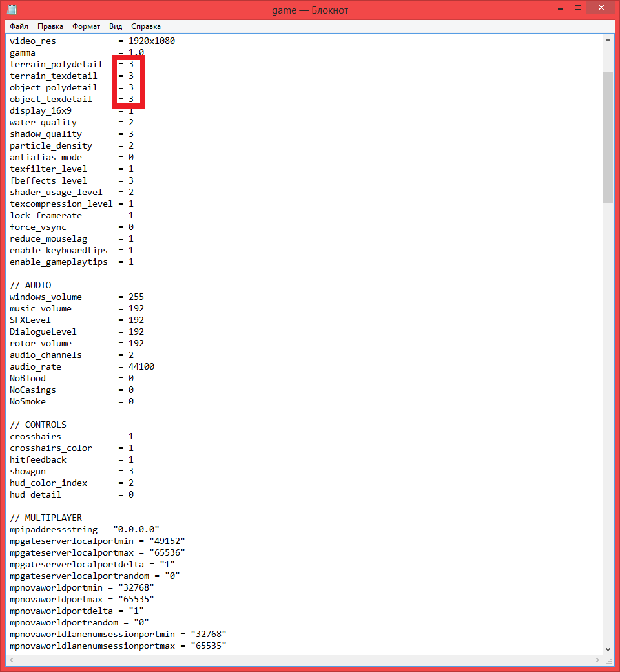Click texcompression_level text
This screenshot has width=620, height=672.
pyautogui.click(x=61, y=204)
